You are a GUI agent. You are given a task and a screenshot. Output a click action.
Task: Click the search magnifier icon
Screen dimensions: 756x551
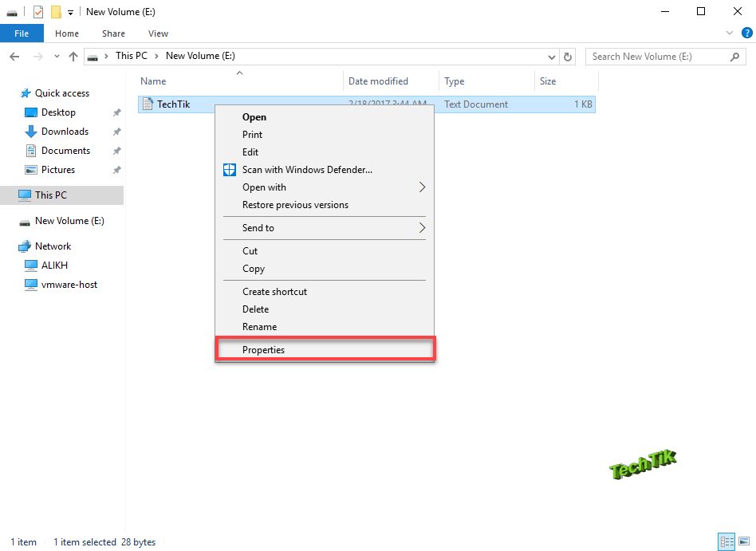[734, 57]
